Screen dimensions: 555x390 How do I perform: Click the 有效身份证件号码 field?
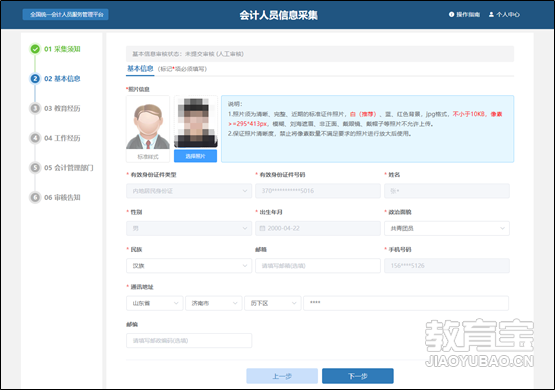pyautogui.click(x=318, y=191)
